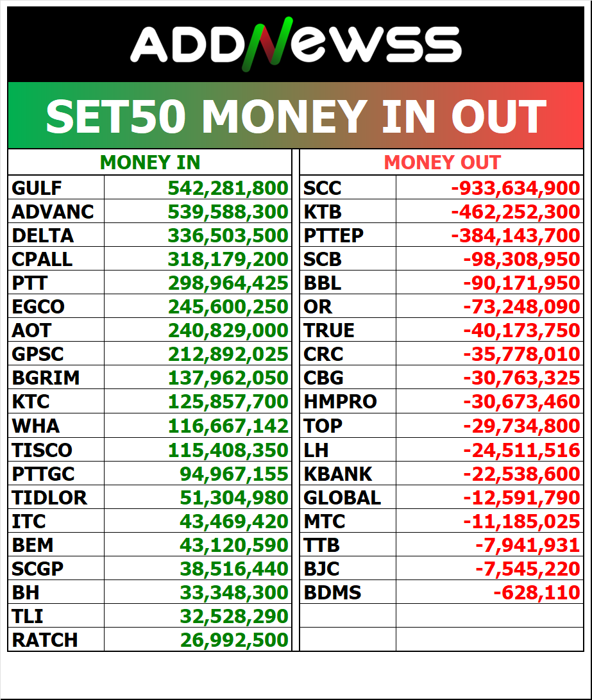Select the DELTA value 336,503,500
Screen dimensions: 592x700
click(x=228, y=235)
